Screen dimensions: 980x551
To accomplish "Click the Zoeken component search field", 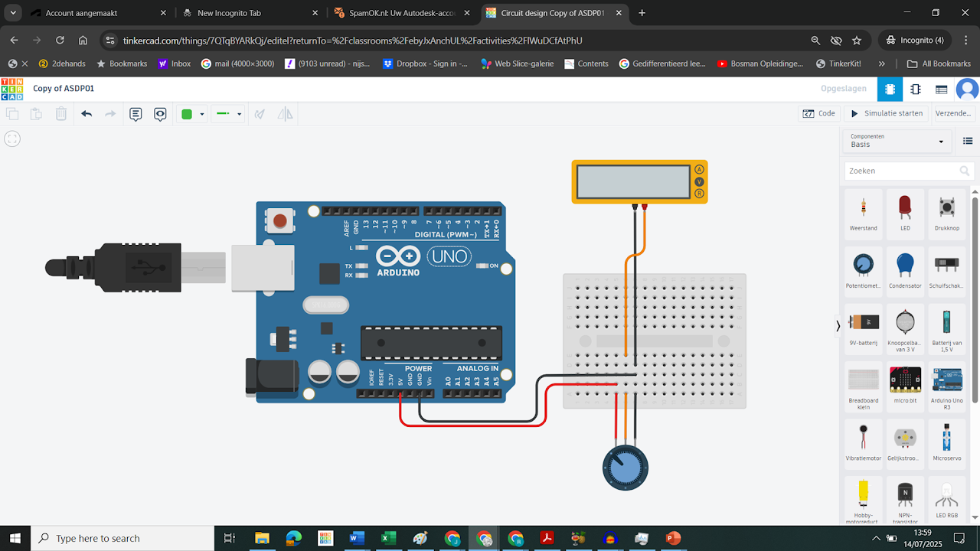I will 909,171.
